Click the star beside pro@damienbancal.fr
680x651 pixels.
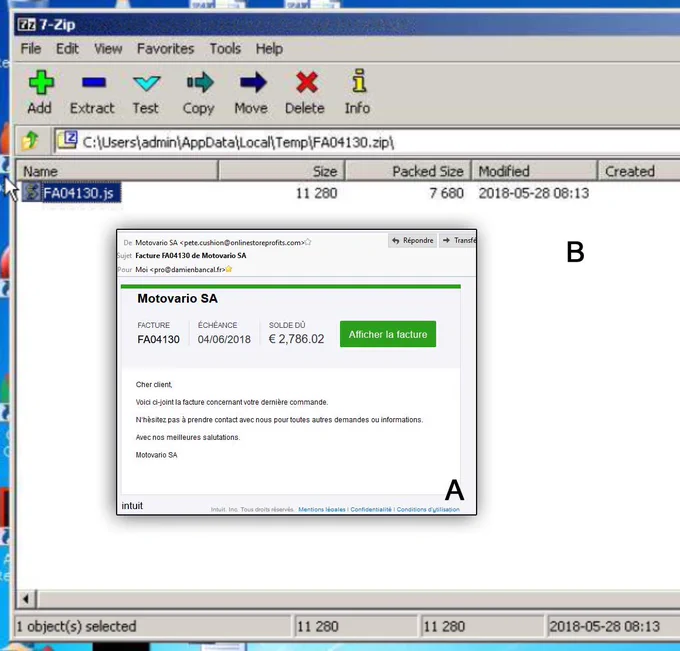[229, 269]
